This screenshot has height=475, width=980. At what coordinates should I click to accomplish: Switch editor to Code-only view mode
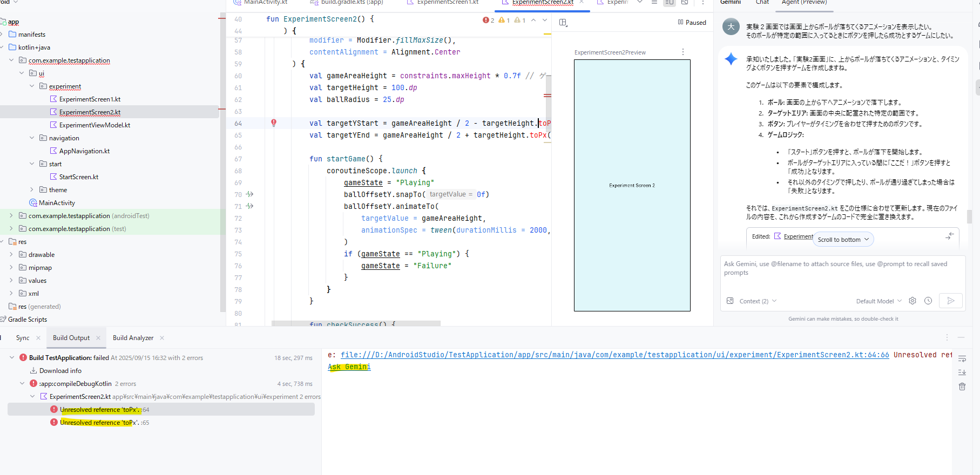point(654,3)
